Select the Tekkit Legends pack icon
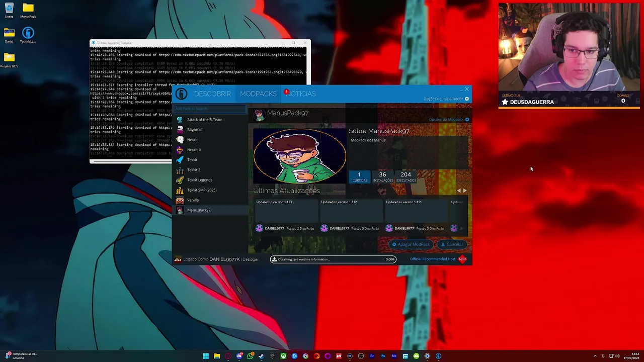 click(180, 180)
